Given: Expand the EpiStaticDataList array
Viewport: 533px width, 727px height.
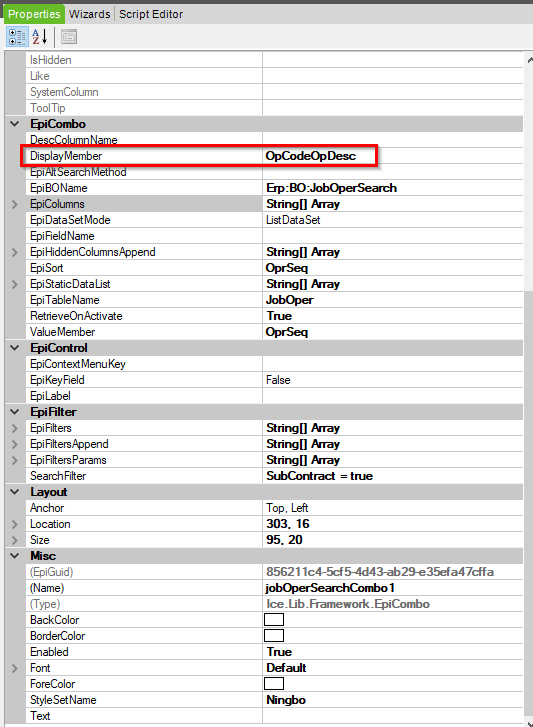Looking at the screenshot, I should [x=15, y=284].
